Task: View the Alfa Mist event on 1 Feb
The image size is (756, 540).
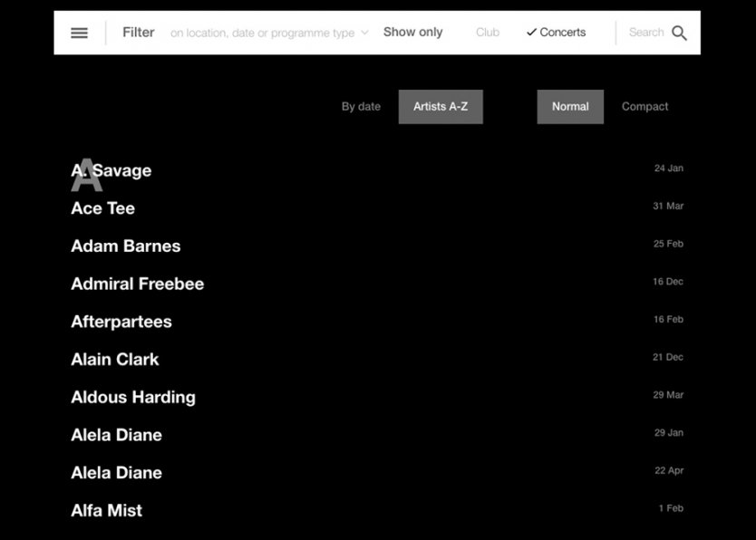Action: click(106, 510)
